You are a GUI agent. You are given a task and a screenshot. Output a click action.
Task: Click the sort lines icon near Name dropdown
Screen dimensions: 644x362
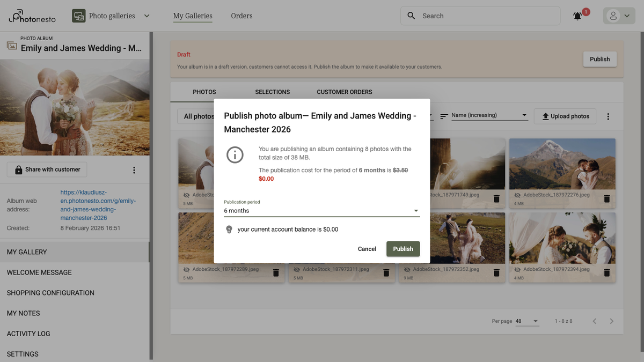[x=444, y=115]
